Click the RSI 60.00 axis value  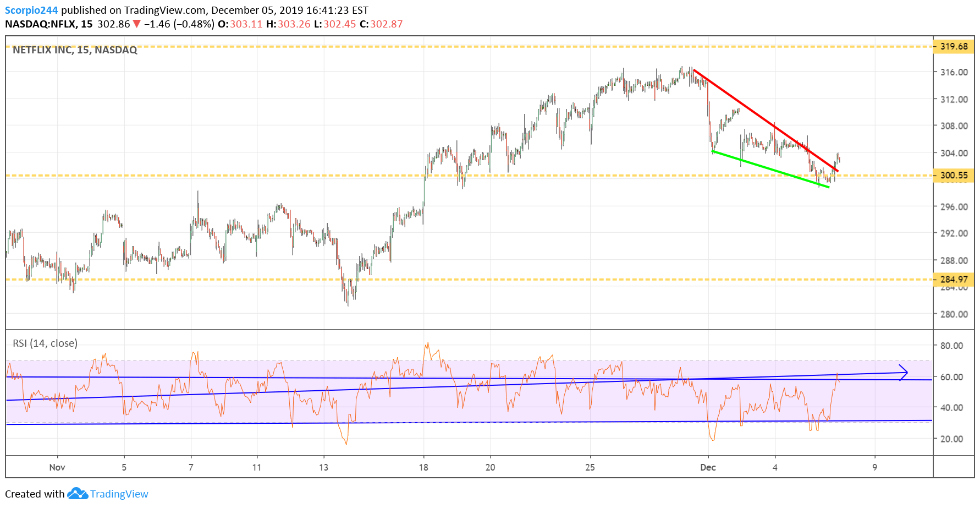[x=952, y=377]
